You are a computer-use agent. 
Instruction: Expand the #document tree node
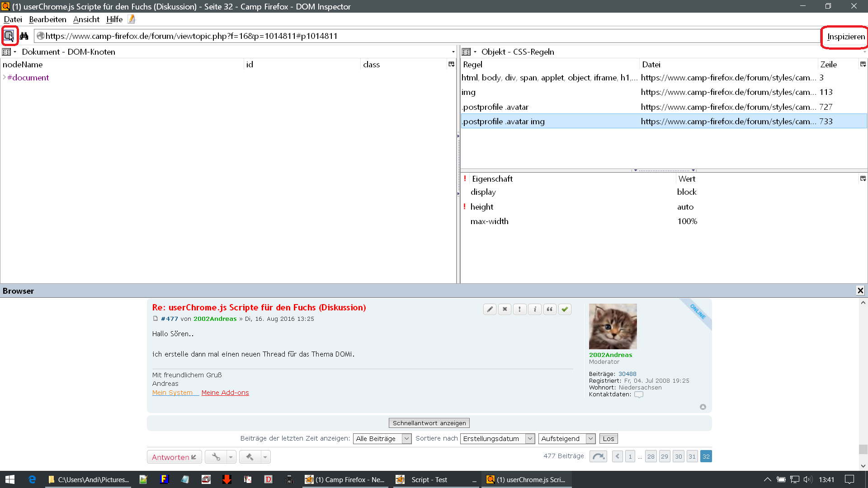(5, 77)
